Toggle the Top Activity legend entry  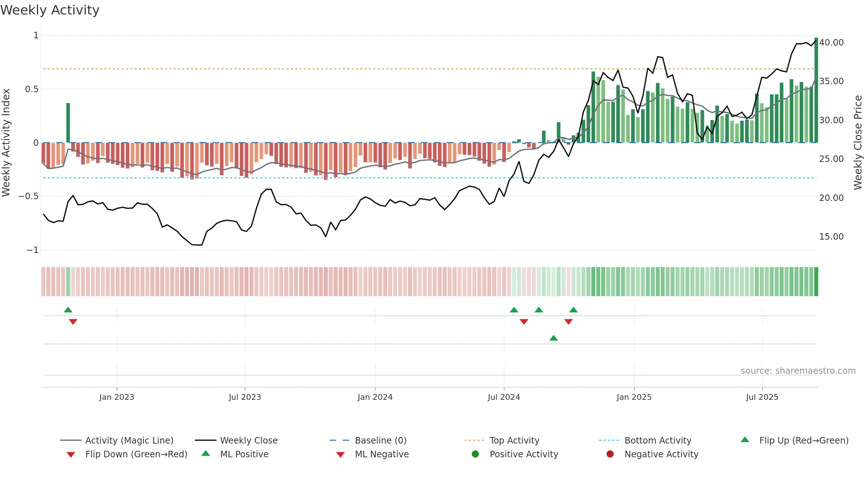[x=502, y=440]
